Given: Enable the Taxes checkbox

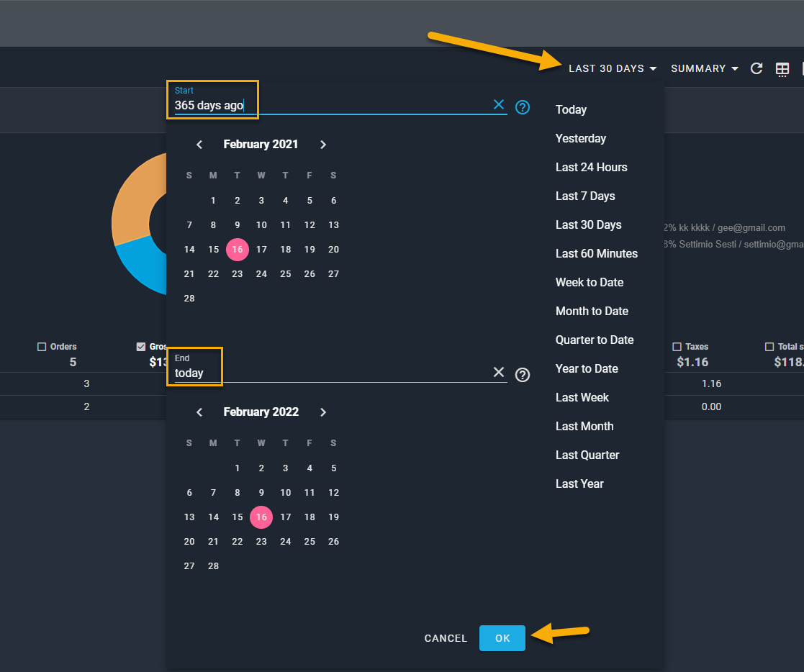Looking at the screenshot, I should [677, 347].
